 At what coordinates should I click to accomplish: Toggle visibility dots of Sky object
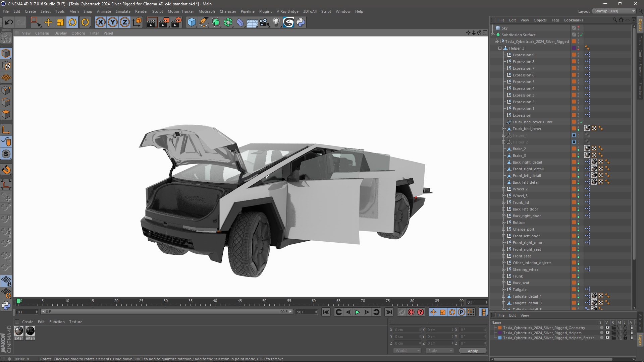(x=579, y=28)
